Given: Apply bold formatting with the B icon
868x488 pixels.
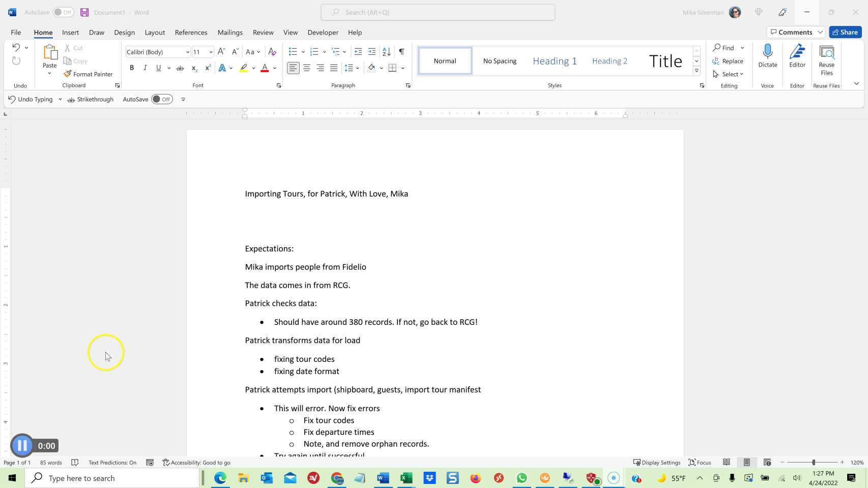Looking at the screenshot, I should [x=132, y=68].
